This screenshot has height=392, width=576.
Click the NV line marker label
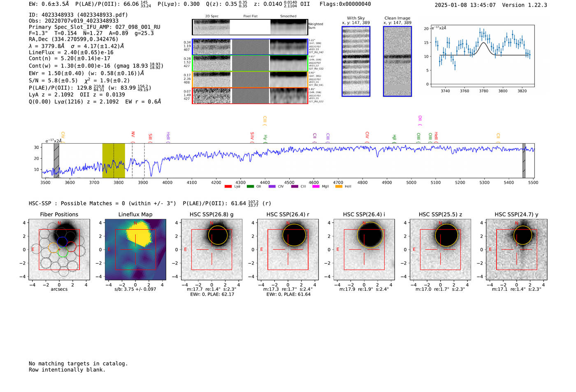point(133,135)
